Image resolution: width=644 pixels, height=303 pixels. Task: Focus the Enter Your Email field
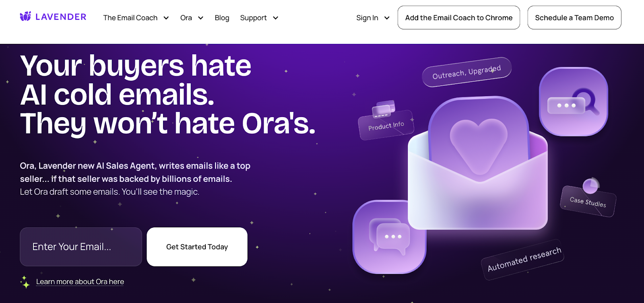(x=81, y=247)
